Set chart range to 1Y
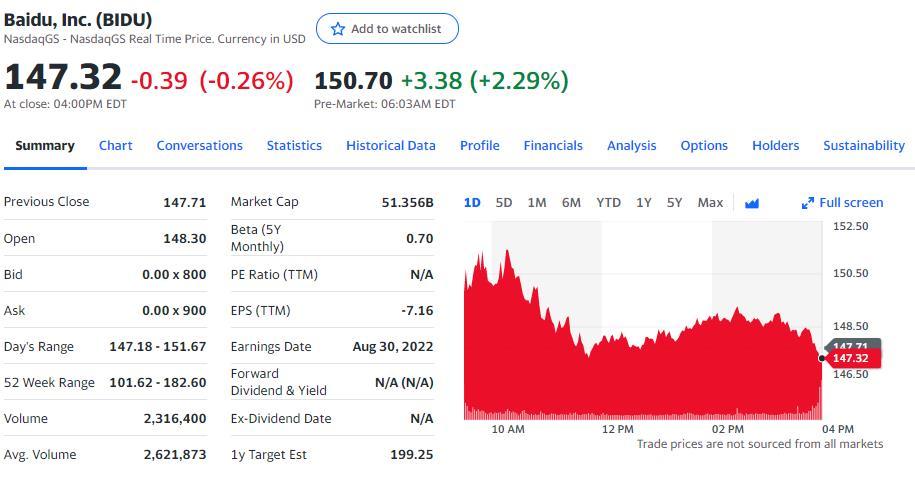The height and width of the screenshot is (497, 915). click(644, 202)
